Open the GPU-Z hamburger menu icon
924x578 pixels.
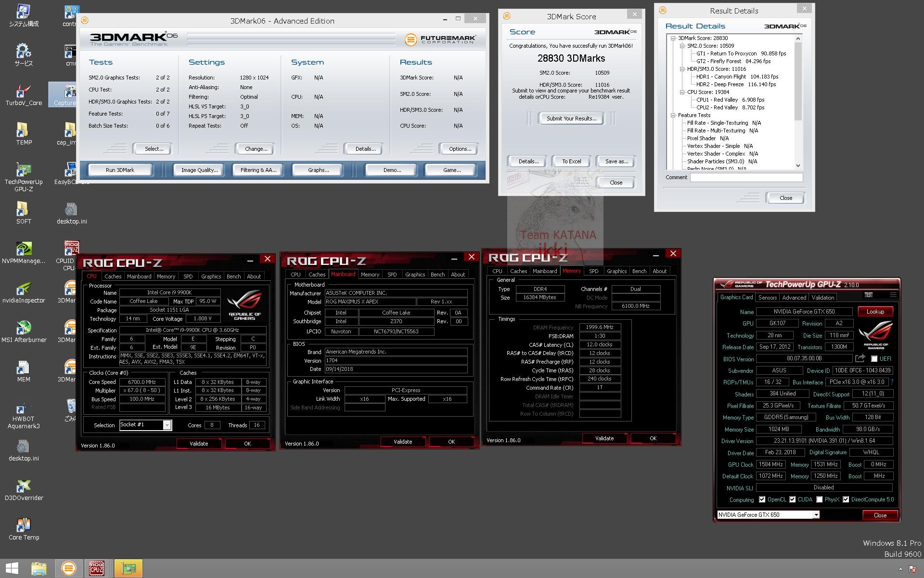coord(893,295)
